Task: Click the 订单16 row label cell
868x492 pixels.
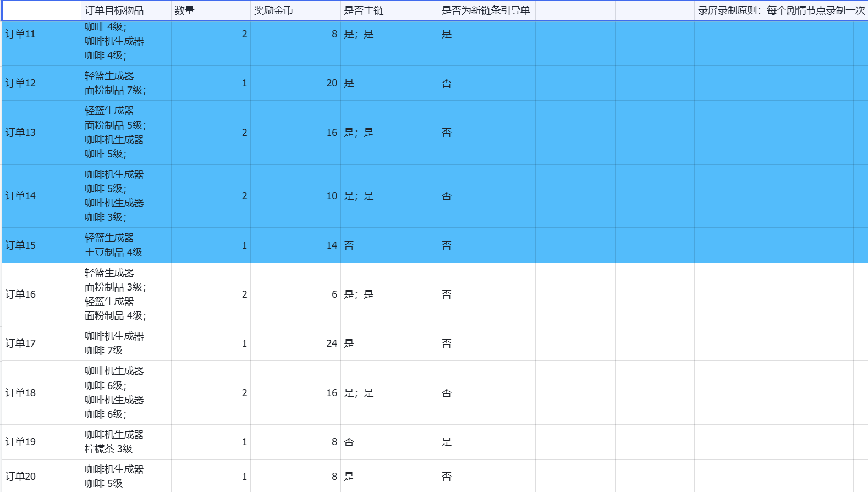Action: [x=42, y=294]
